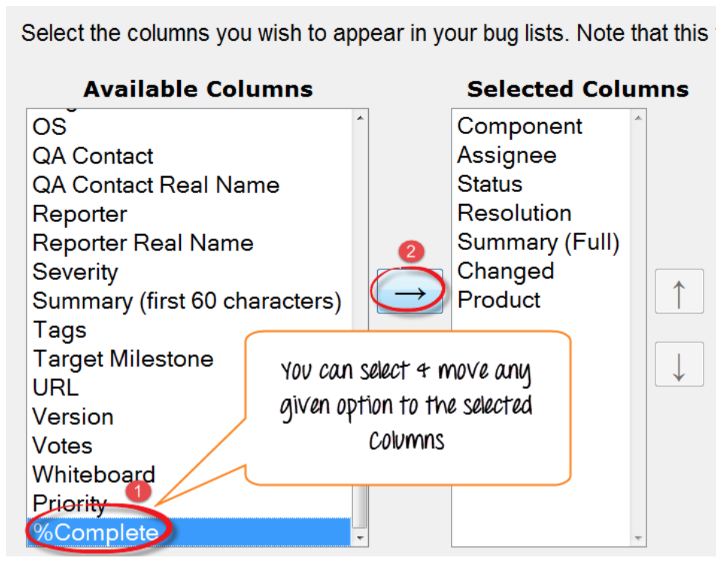
Task: Select QA Contact Real Name option
Action: click(x=156, y=185)
